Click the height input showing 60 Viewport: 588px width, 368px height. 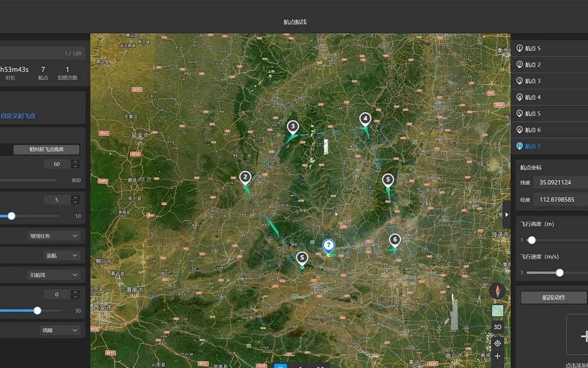click(x=57, y=164)
